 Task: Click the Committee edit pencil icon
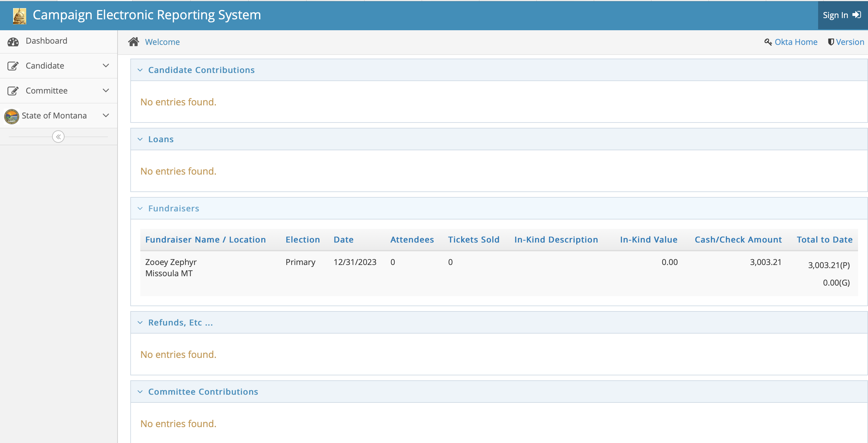[x=13, y=91]
